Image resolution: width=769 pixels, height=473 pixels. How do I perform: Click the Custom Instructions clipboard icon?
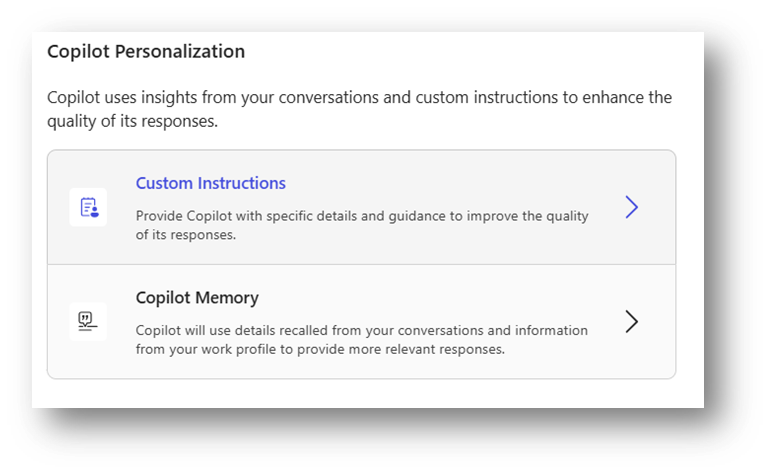(89, 207)
